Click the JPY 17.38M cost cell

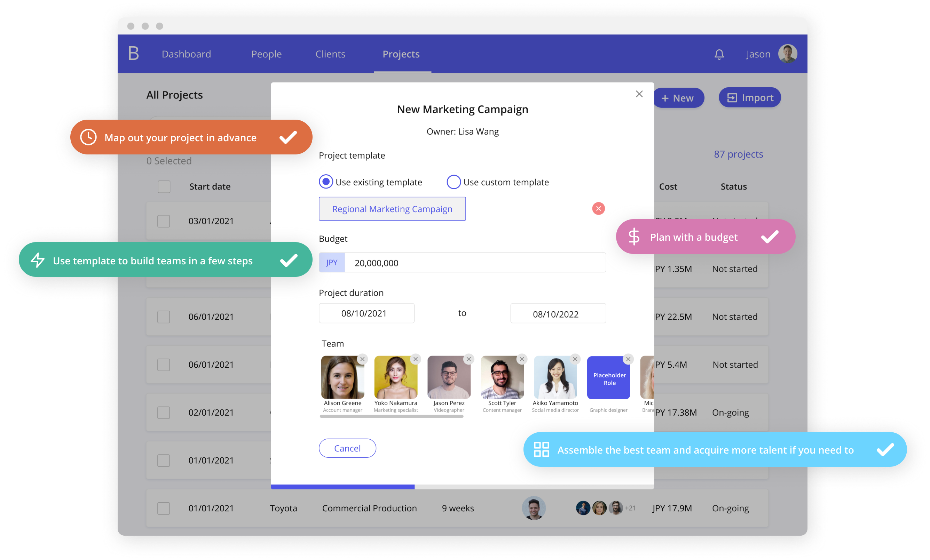676,413
